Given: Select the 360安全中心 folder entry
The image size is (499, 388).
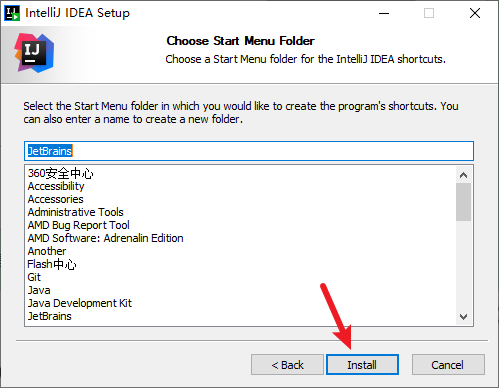Looking at the screenshot, I should coord(60,173).
